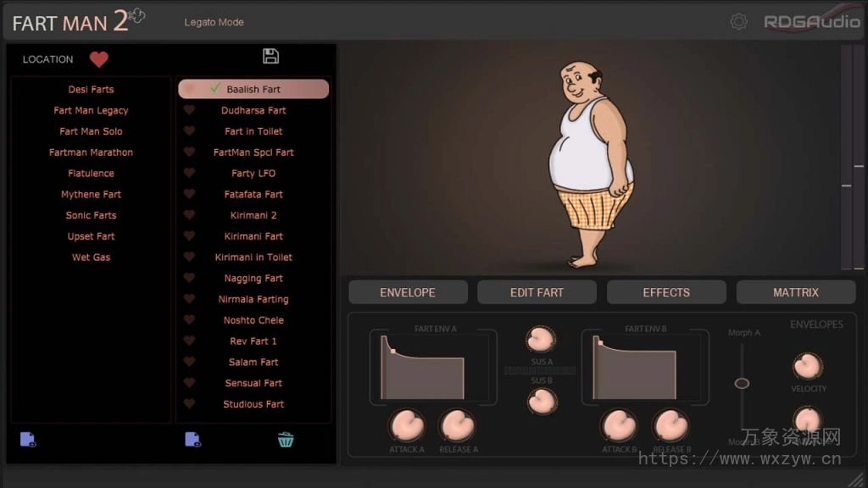Screen dimensions: 868x488
Task: Click the fart cloud icon in the title logo
Action: pyautogui.click(x=136, y=16)
